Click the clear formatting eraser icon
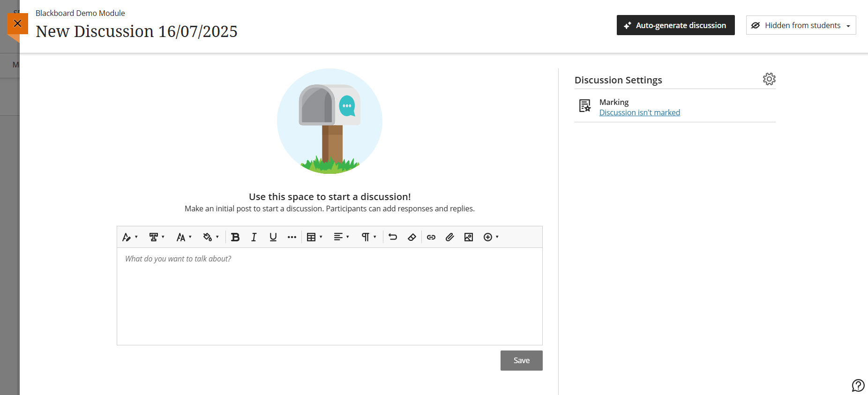Screen dimensions: 868x395 click(412, 237)
